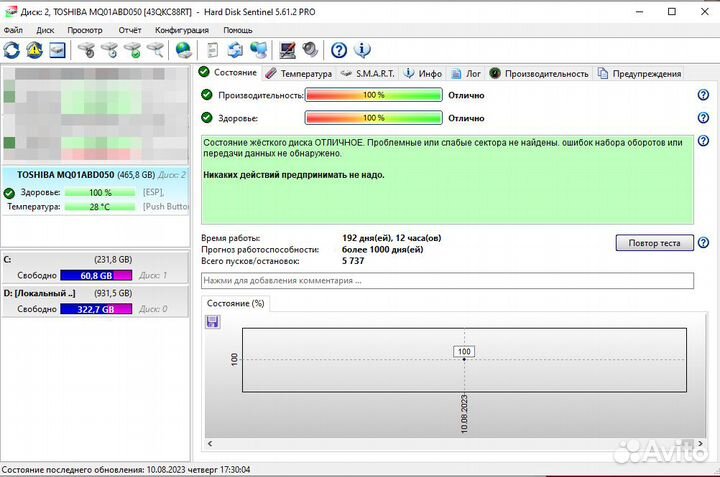Click the disk icon with green checkmark
Screen dimensions: 720x477
(133, 50)
